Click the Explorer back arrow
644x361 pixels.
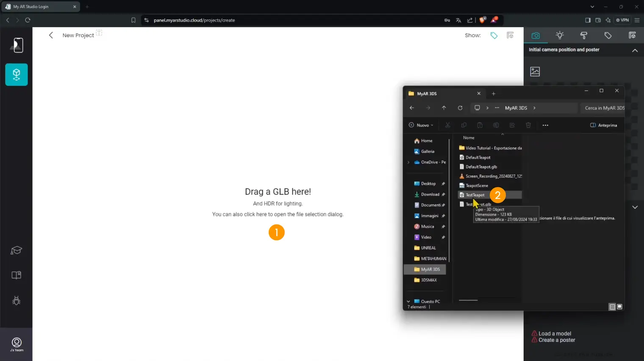pyautogui.click(x=412, y=108)
